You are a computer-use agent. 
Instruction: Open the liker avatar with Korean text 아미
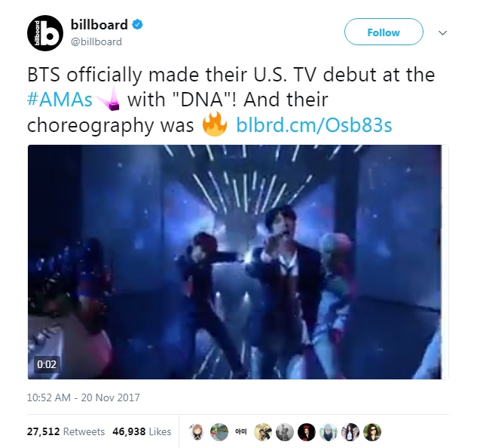click(241, 431)
